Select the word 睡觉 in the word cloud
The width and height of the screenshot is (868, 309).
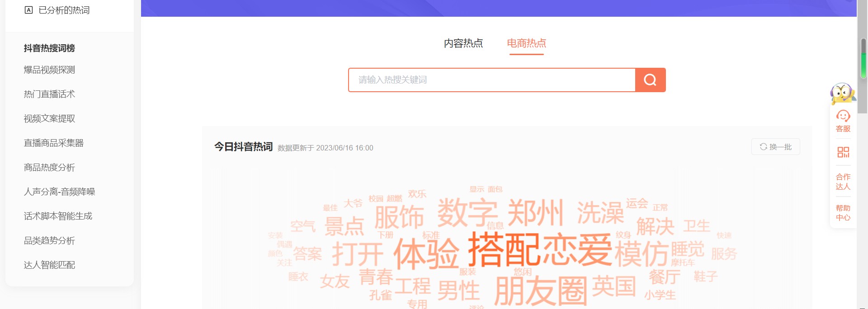688,249
